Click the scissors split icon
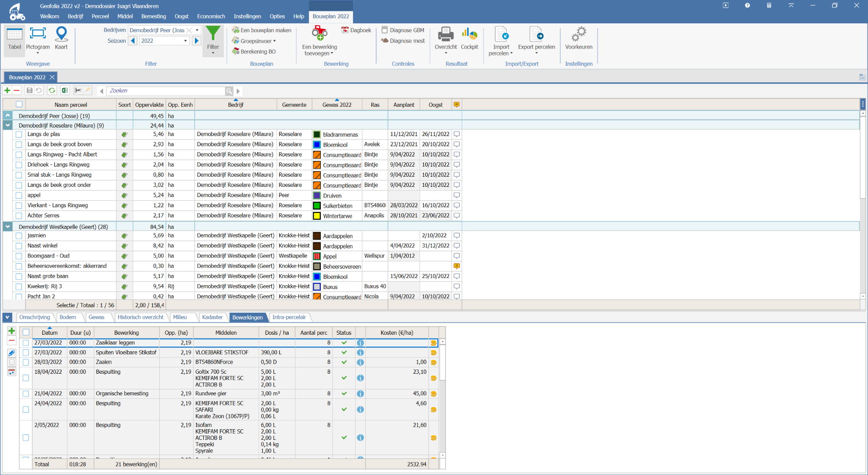This screenshot has width=868, height=475. pos(78,90)
